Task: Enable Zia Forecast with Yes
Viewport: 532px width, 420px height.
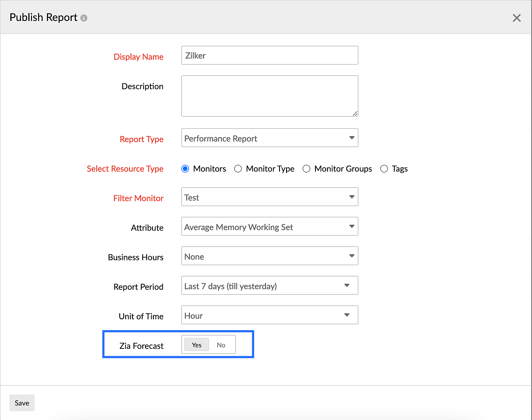Action: (x=197, y=345)
